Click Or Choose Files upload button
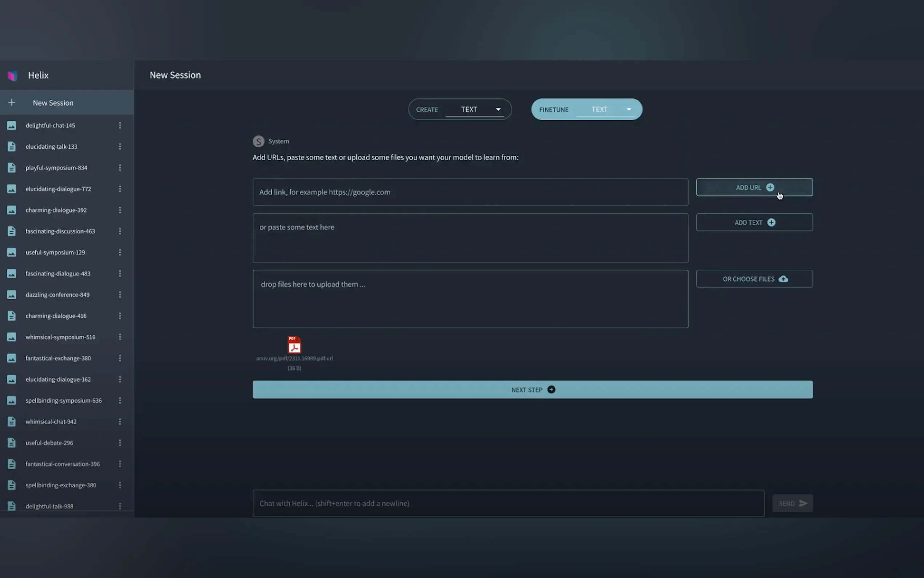Viewport: 924px width, 578px height. pos(754,279)
